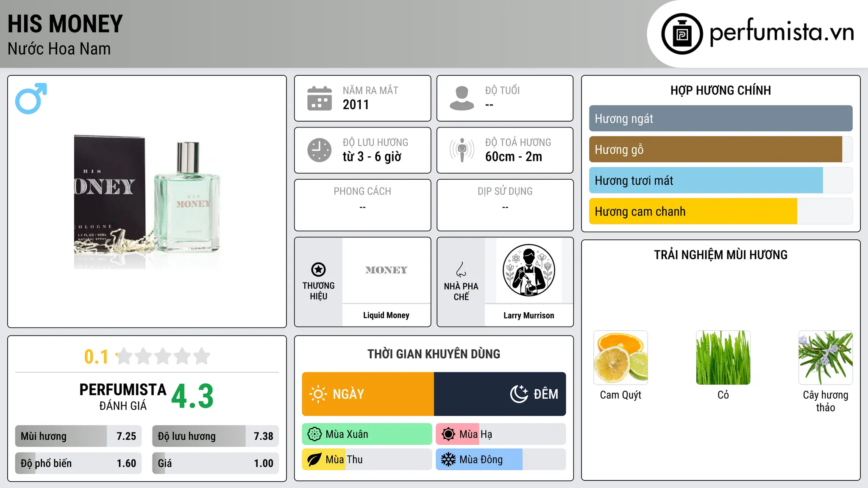Open the Cam Quýt note image

[620, 358]
